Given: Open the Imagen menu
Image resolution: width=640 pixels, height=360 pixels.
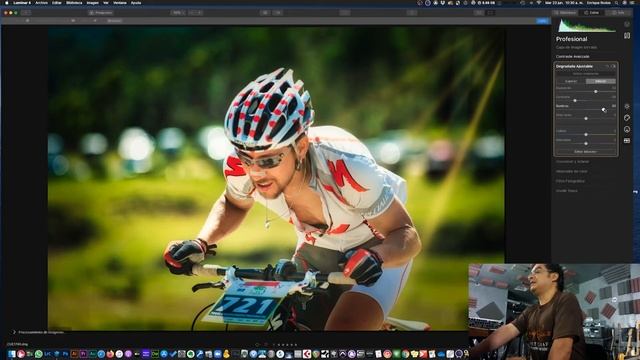Looking at the screenshot, I should pos(93,2).
